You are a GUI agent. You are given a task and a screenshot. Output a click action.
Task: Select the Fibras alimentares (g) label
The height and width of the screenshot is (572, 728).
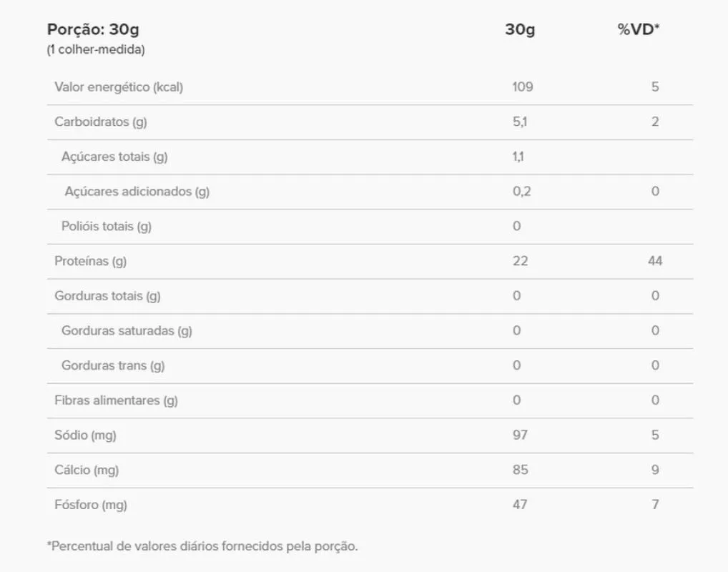(116, 400)
